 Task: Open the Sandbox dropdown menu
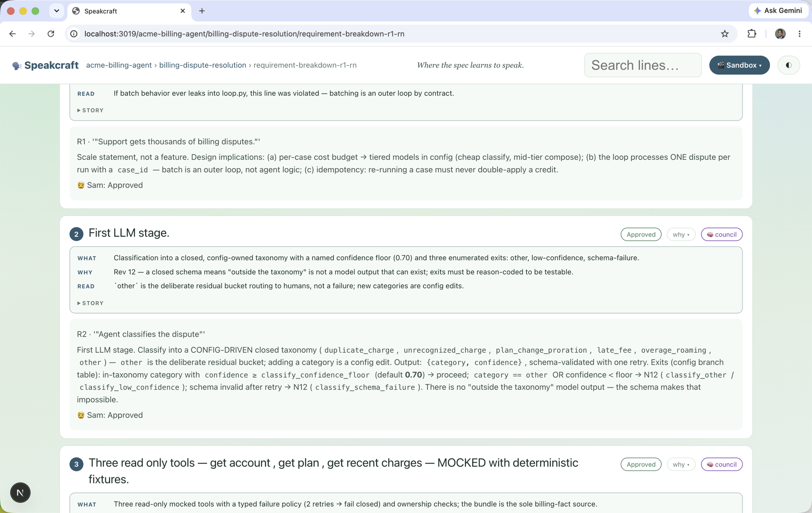coord(739,65)
